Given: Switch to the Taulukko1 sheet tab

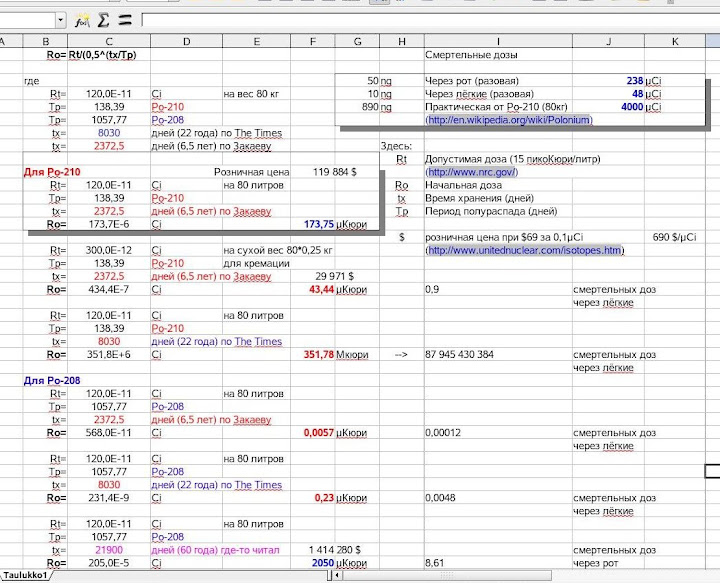Looking at the screenshot, I should pyautogui.click(x=25, y=576).
